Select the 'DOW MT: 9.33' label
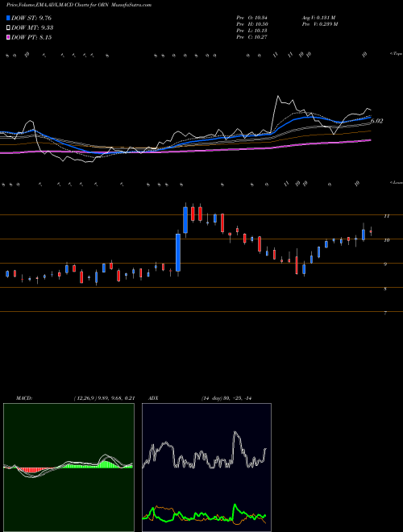The width and height of the screenshot is (403, 532). click(32, 28)
